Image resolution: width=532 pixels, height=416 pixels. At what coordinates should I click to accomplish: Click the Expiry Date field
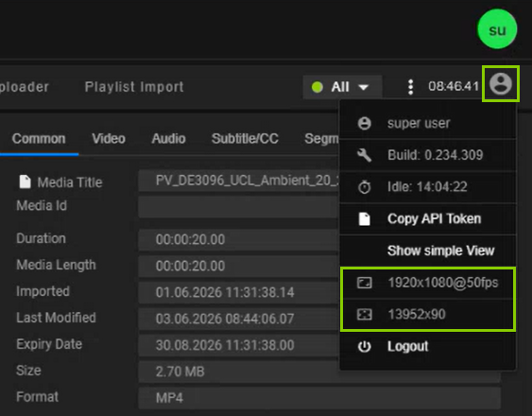point(239,345)
